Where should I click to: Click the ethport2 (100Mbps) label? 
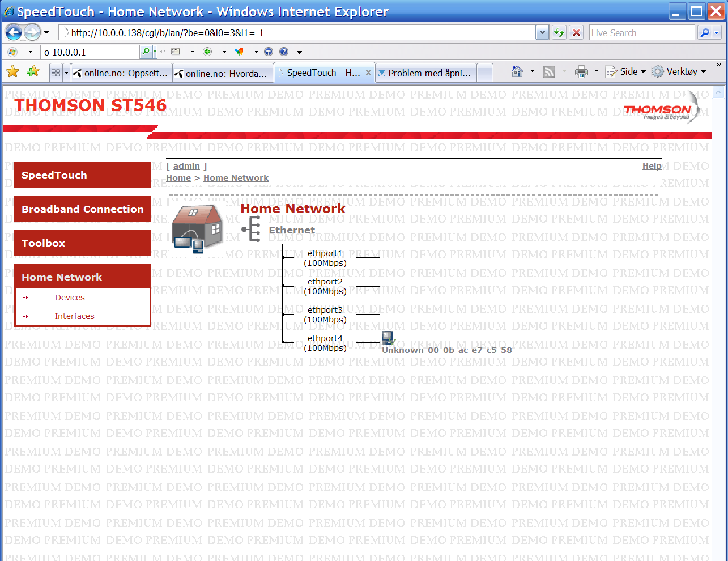[325, 286]
